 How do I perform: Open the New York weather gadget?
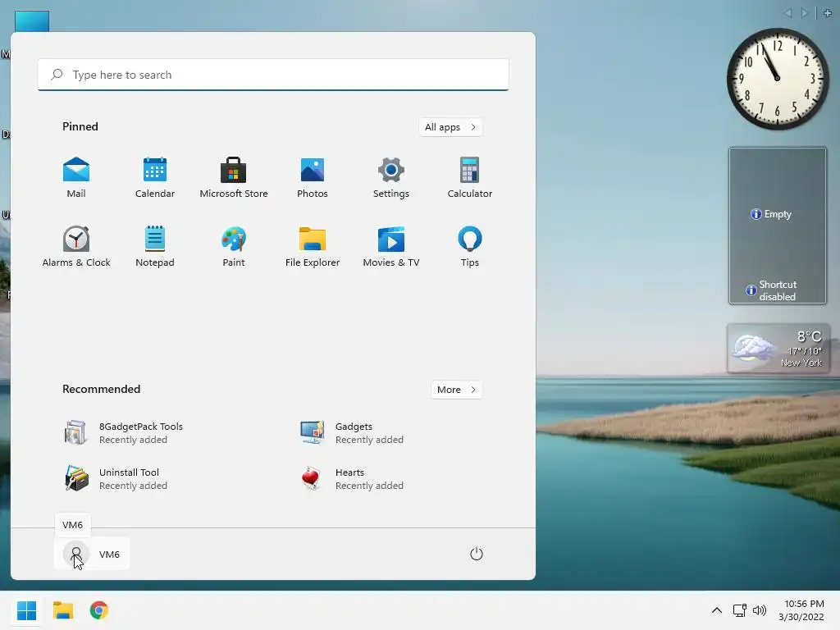778,349
